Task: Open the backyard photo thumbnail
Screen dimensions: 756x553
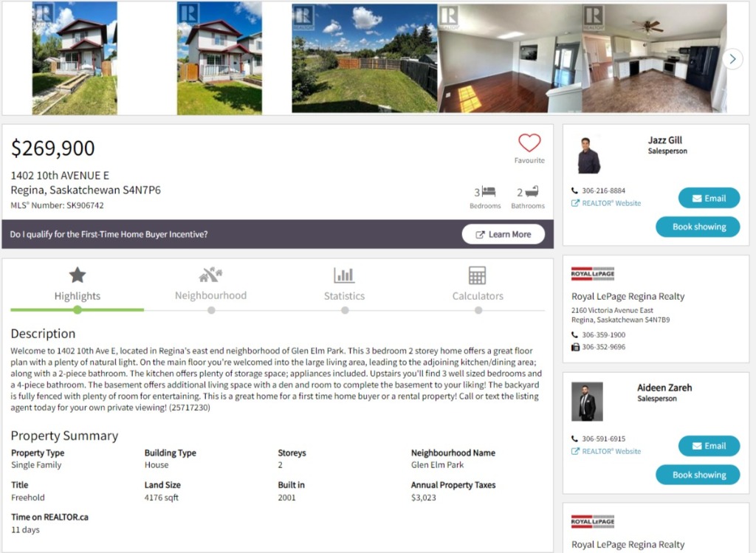Action: coord(365,58)
